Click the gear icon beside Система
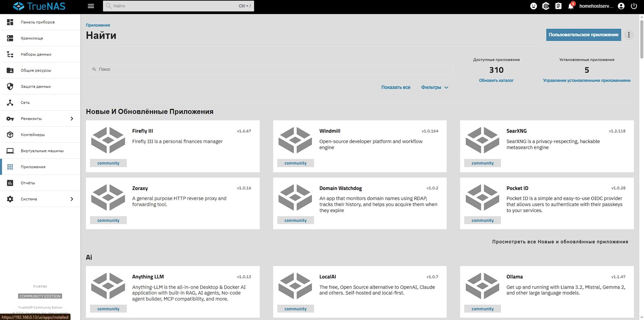644x320 pixels. coord(10,199)
